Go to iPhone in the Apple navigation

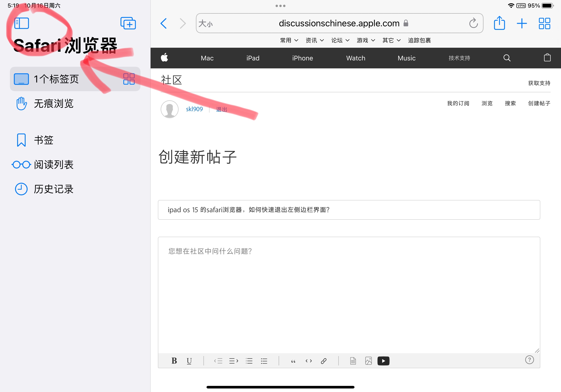click(303, 58)
